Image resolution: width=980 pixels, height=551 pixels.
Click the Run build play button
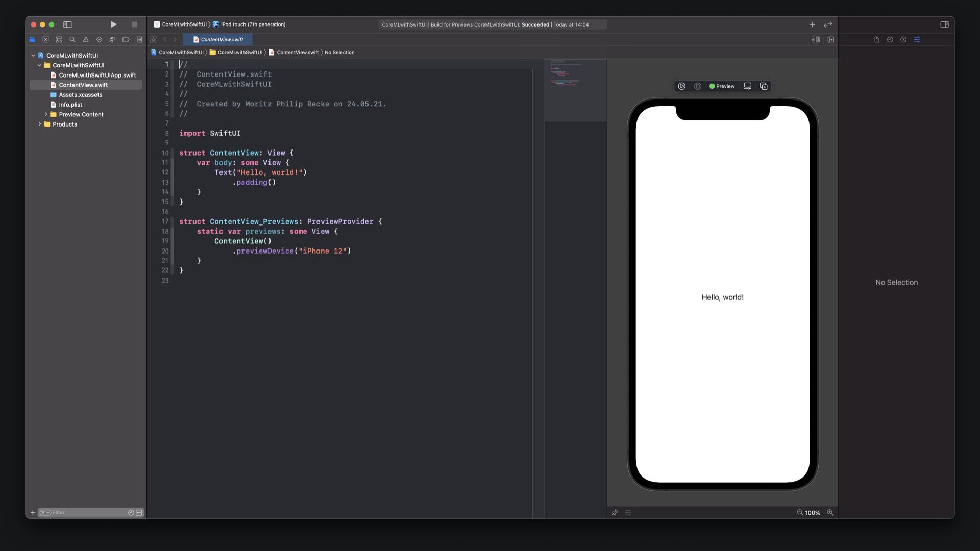click(113, 24)
